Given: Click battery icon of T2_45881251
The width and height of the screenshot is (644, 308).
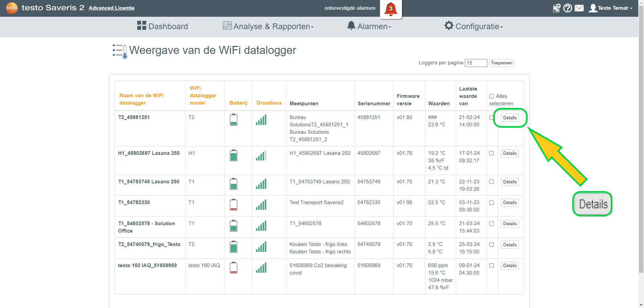Looking at the screenshot, I should (x=233, y=120).
